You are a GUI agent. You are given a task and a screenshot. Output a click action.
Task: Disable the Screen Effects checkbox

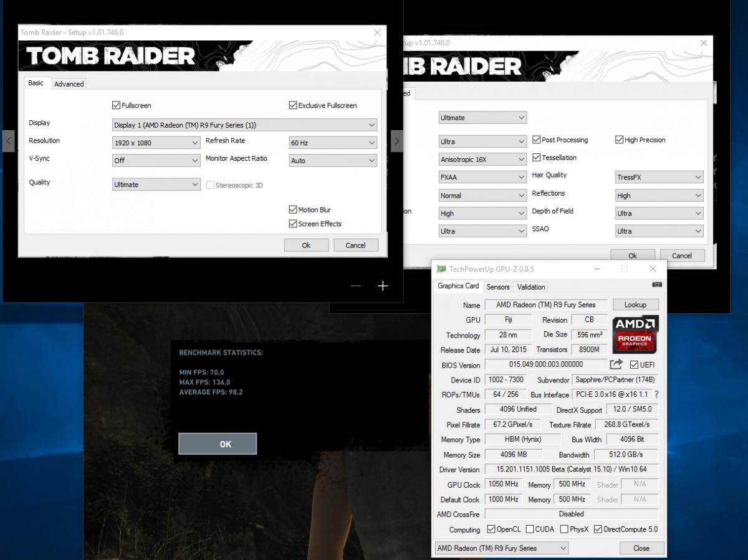[x=293, y=224]
